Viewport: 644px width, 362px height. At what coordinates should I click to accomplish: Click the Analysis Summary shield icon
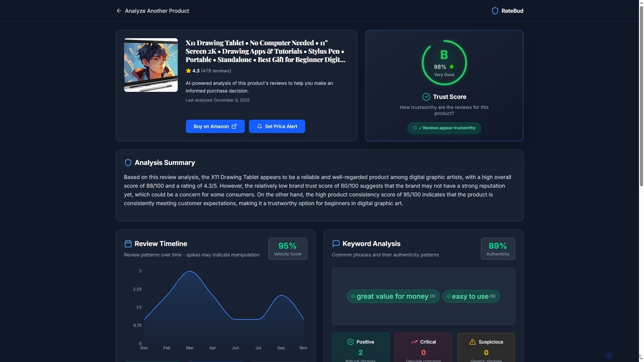click(128, 162)
